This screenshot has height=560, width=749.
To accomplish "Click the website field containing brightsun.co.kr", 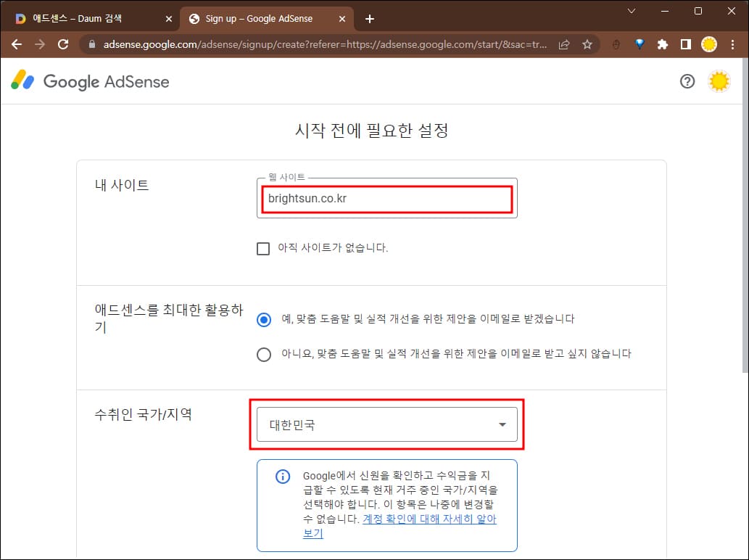I will 387,198.
